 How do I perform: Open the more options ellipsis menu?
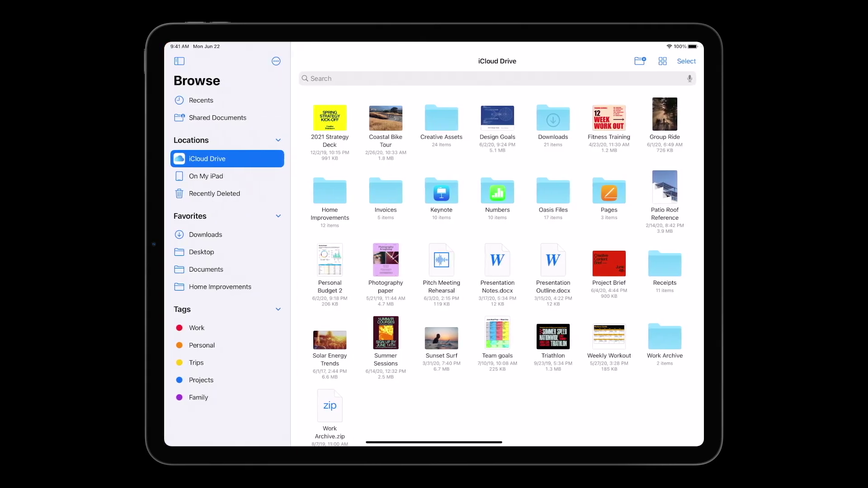pos(276,61)
